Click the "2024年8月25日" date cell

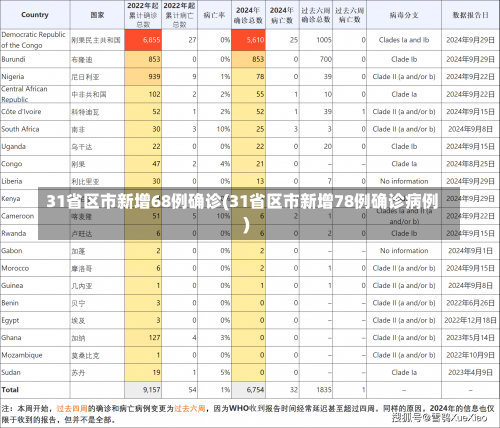(x=470, y=164)
